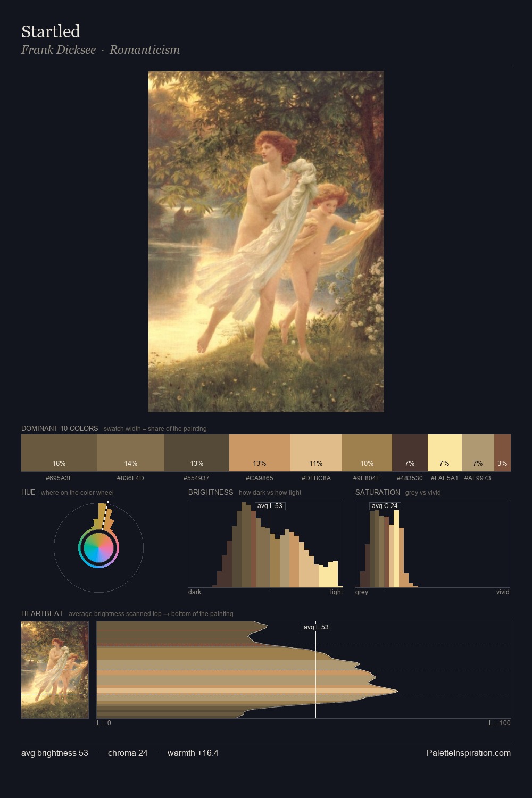
Task: Click the avg brightness 53 footer stat
Action: [55, 753]
